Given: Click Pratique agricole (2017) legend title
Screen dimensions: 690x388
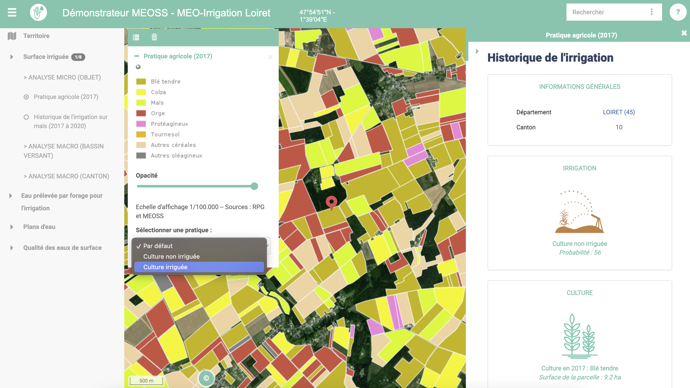Looking at the screenshot, I should point(178,56).
